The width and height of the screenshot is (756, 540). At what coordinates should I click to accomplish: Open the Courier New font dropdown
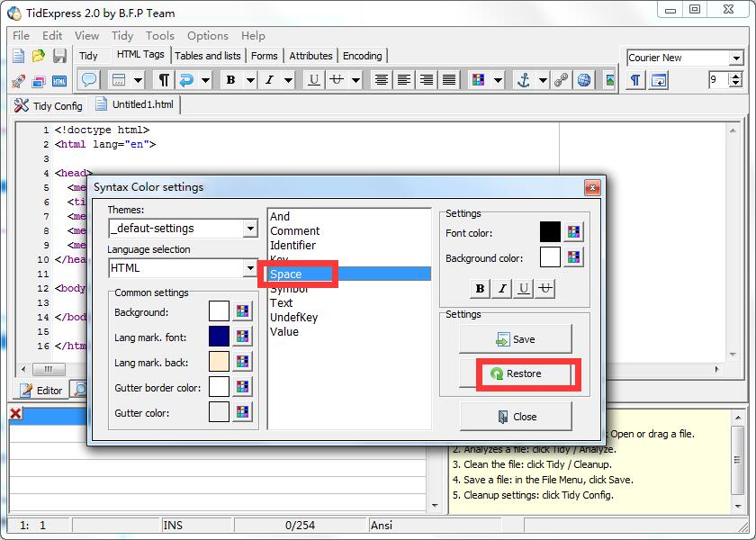(736, 58)
